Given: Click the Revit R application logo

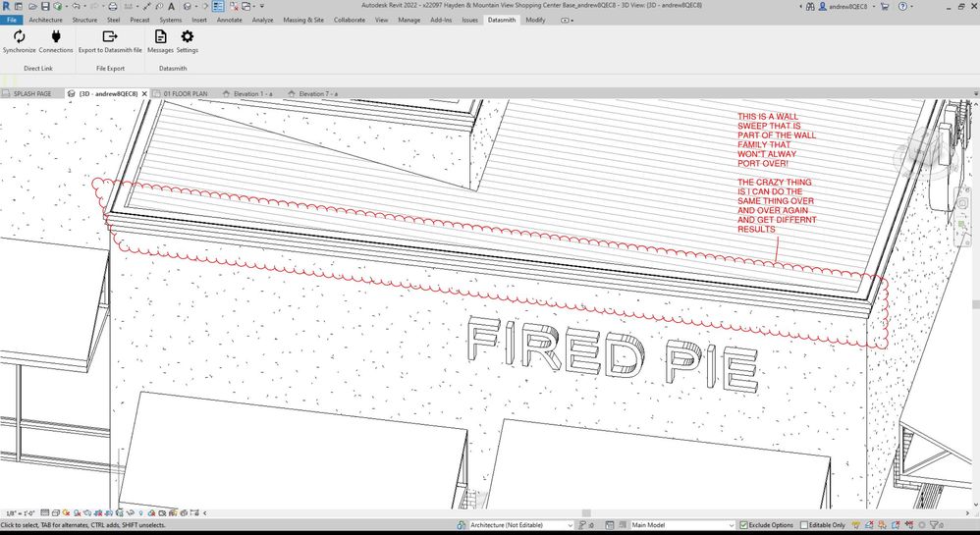Looking at the screenshot, I should click(6, 6).
